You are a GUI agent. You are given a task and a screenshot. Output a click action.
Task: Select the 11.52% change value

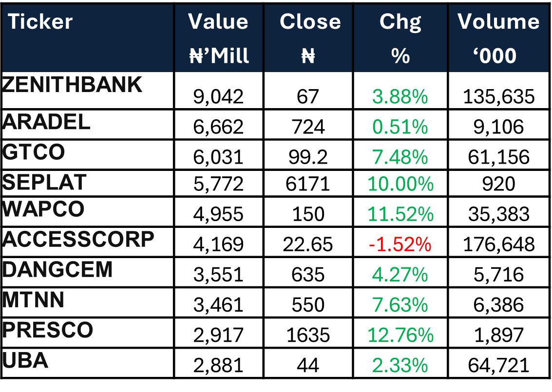pyautogui.click(x=400, y=214)
